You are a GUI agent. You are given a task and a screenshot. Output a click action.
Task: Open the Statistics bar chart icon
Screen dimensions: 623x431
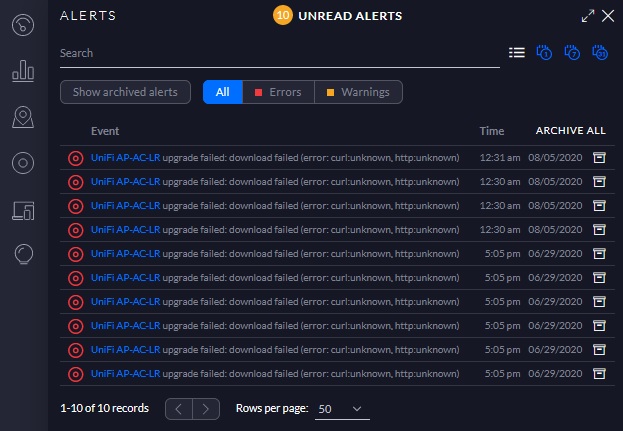(x=24, y=71)
